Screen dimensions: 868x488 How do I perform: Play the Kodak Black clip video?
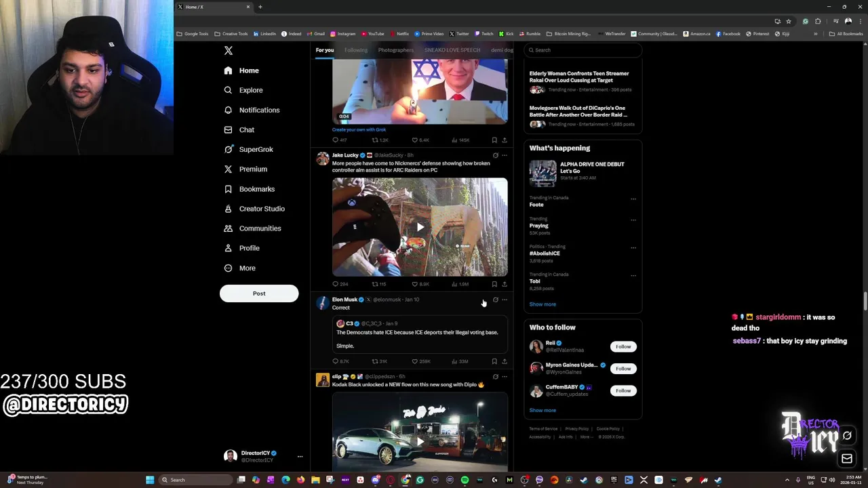pyautogui.click(x=420, y=441)
